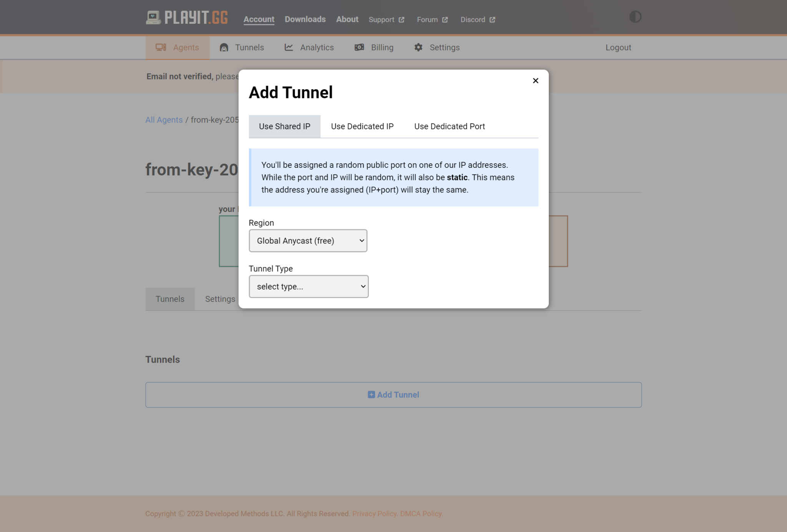Viewport: 787px width, 532px height.
Task: Switch to Use Dedicated Port tab
Action: click(449, 126)
